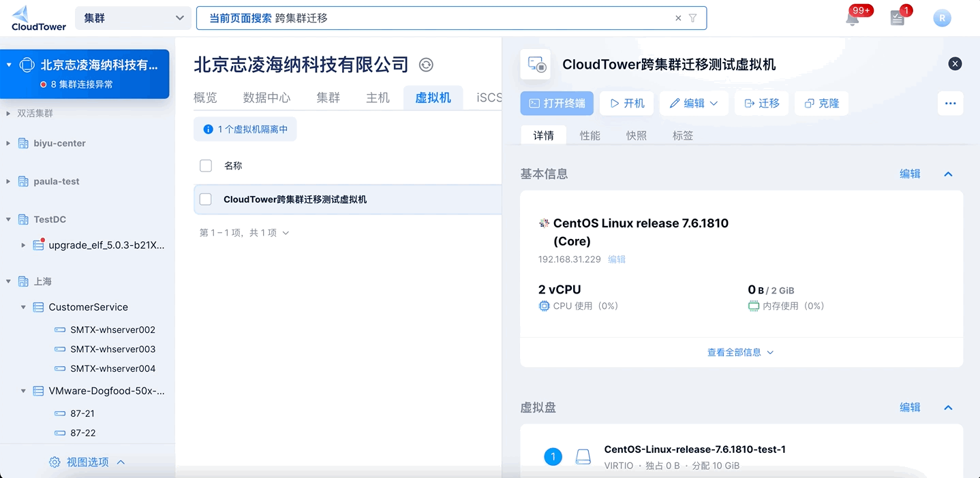Click the memory usage icon

(x=754, y=306)
